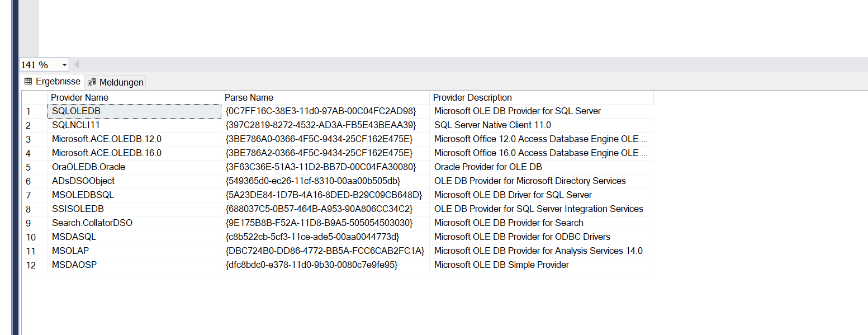Click row header number 5

[35, 167]
